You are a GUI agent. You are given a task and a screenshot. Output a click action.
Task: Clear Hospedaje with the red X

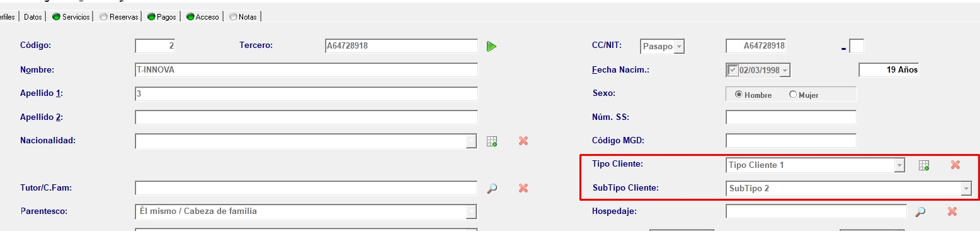pyautogui.click(x=952, y=212)
